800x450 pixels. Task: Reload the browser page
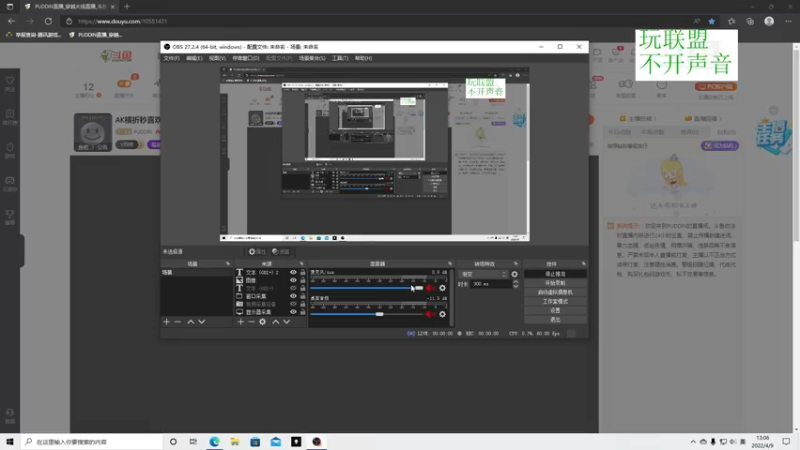[x=48, y=21]
